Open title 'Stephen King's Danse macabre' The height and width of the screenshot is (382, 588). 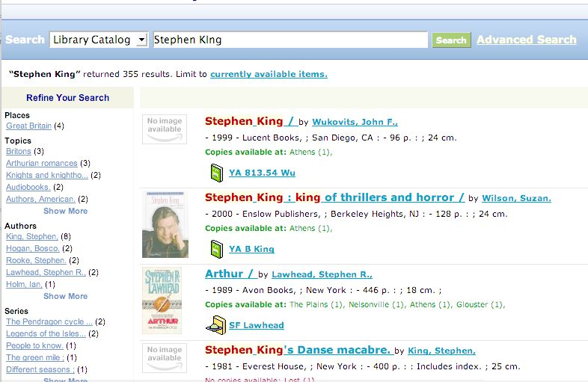click(298, 350)
